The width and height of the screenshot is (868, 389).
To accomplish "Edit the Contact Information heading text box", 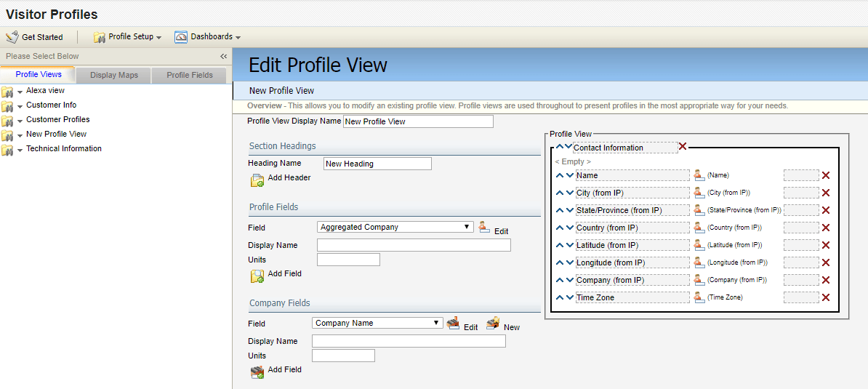I will [625, 148].
